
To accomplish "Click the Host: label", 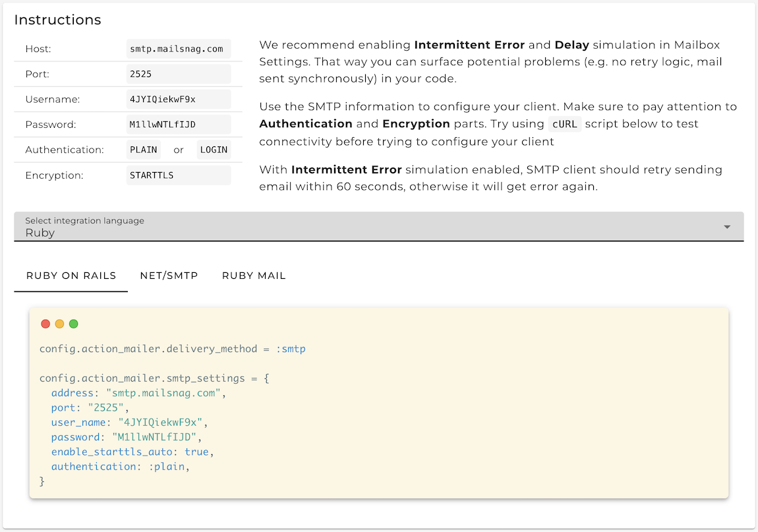I will pyautogui.click(x=38, y=49).
